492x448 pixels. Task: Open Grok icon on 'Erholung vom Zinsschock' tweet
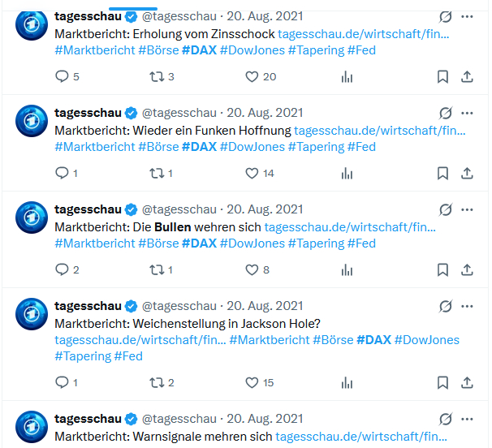point(445,16)
